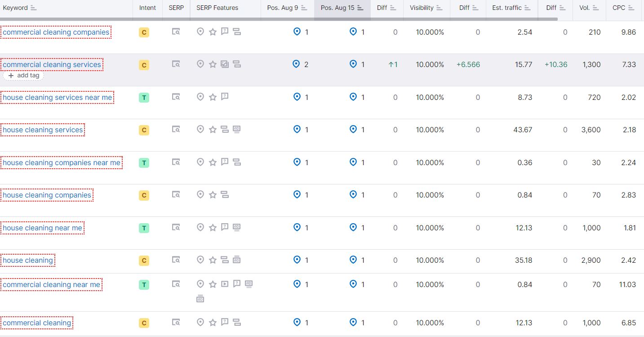
Task: Sort by Visibility column
Action: click(x=440, y=8)
